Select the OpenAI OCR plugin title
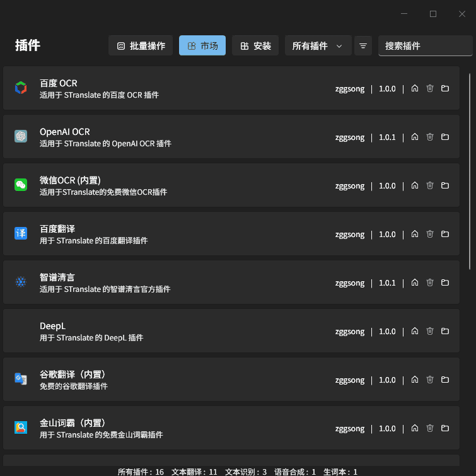The image size is (476, 476). click(65, 132)
